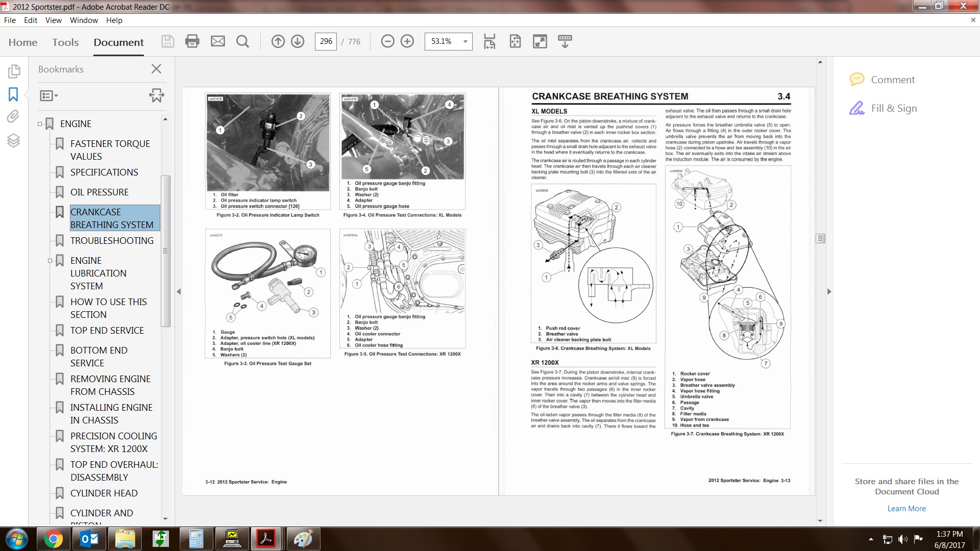This screenshot has height=551, width=980.
Task: Click the bookmarks panel vertical scrollbar
Action: (x=165, y=250)
